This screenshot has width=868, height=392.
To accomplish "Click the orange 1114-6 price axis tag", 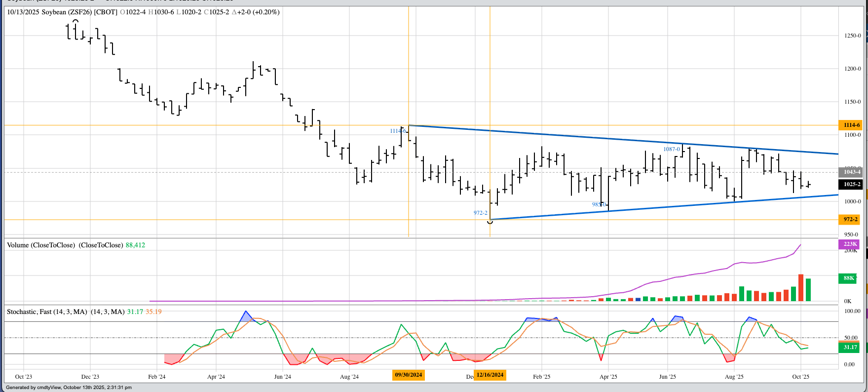I will pos(851,125).
